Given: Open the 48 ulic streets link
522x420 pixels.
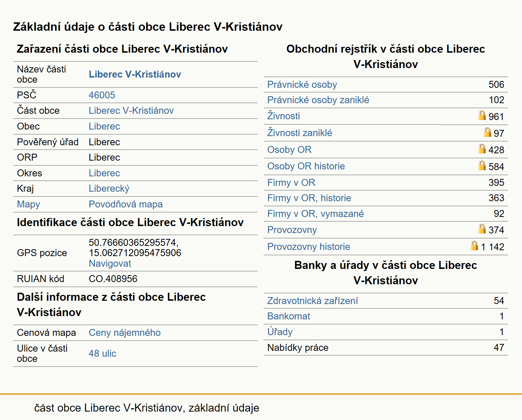Looking at the screenshot, I should coord(102,353).
